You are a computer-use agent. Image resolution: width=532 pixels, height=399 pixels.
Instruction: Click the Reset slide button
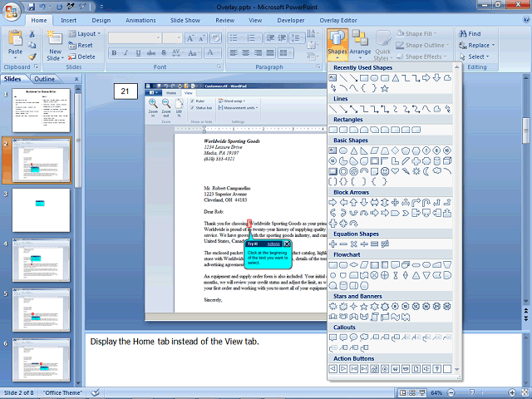coord(81,45)
